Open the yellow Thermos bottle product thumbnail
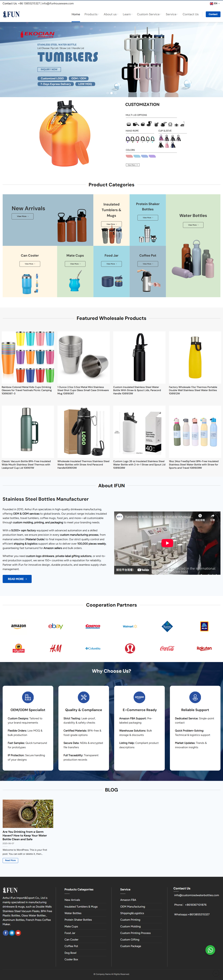223x980 pixels. [x=195, y=358]
